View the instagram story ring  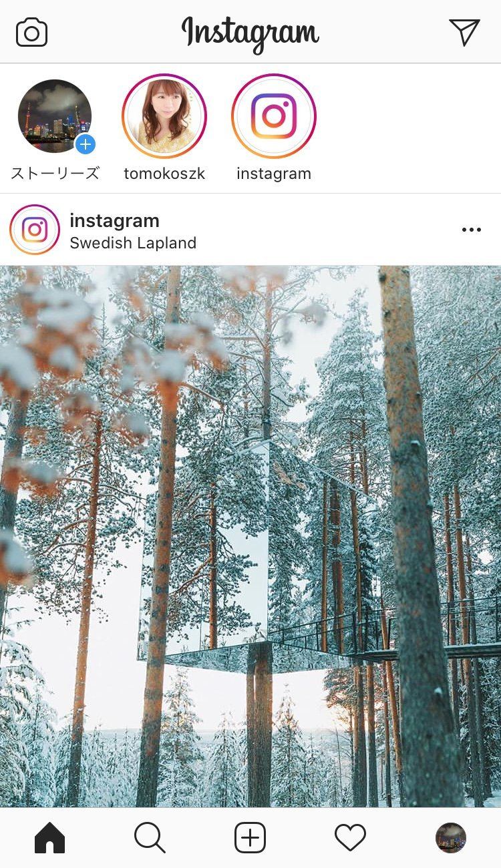point(274,116)
